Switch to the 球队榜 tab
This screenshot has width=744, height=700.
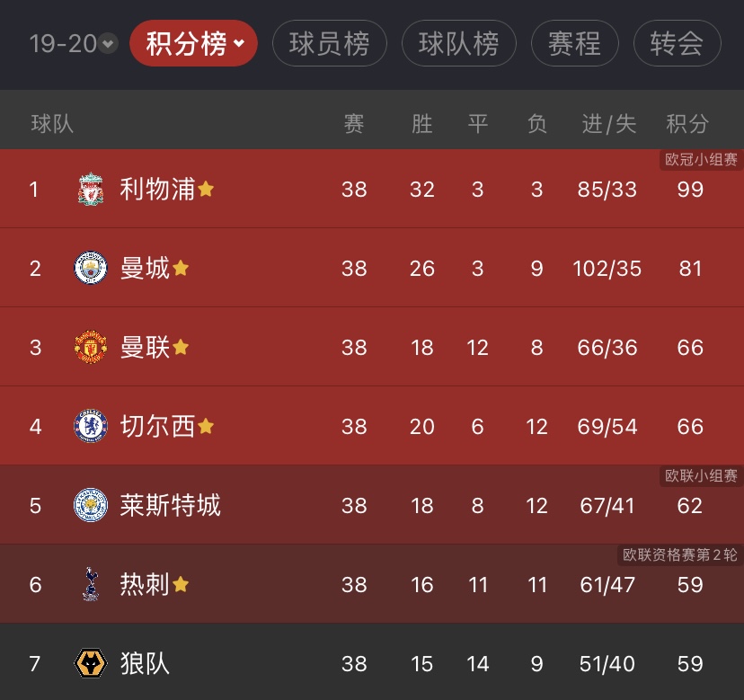coord(458,43)
